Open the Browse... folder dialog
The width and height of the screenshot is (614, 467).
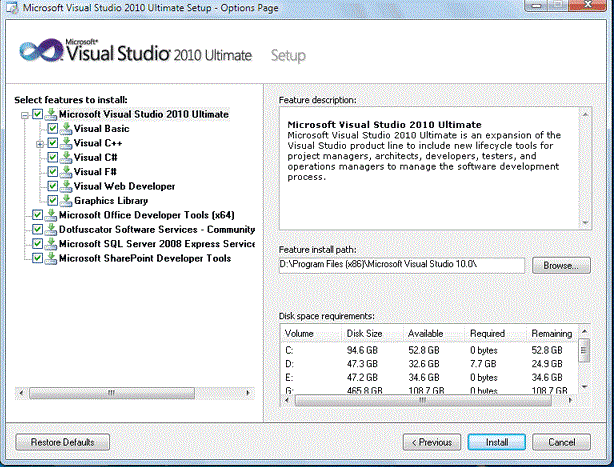(561, 266)
